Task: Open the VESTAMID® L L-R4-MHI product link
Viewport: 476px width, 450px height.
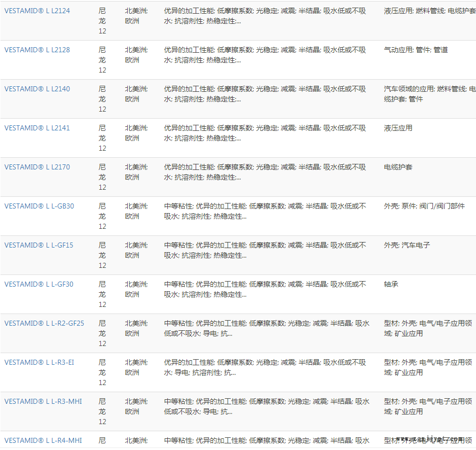Action: 43,440
